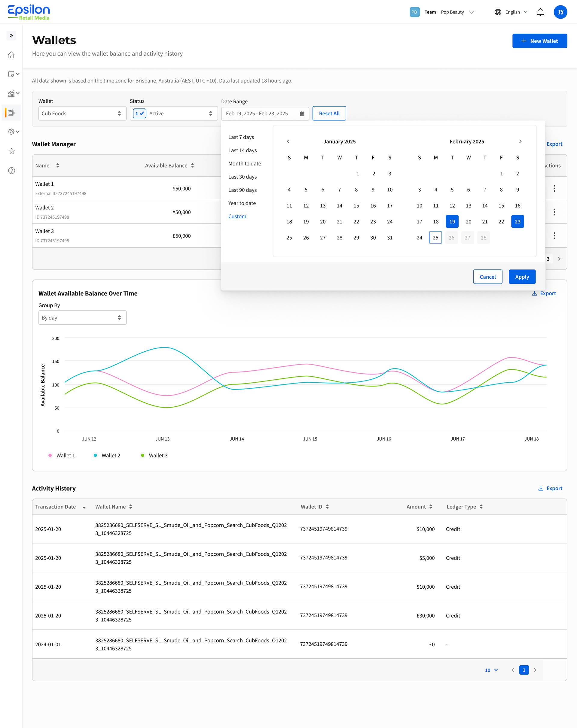Open the English language menu
The image size is (577, 728).
pos(511,12)
